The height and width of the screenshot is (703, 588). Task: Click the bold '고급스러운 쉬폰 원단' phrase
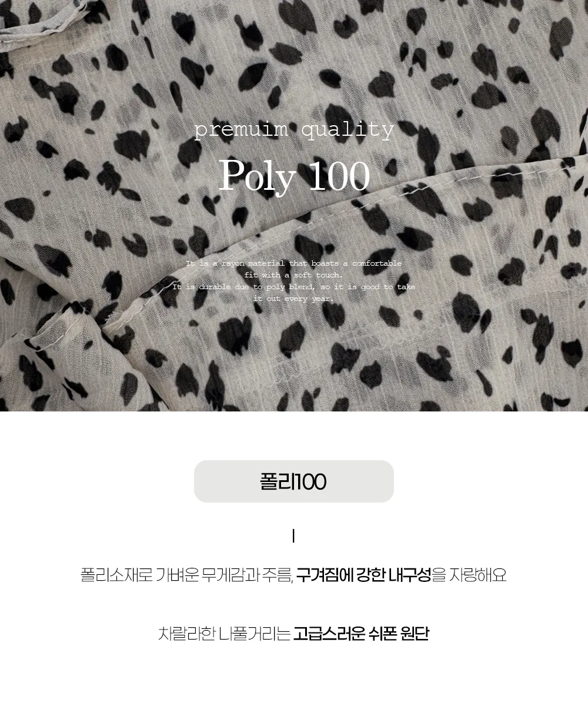pyautogui.click(x=361, y=634)
